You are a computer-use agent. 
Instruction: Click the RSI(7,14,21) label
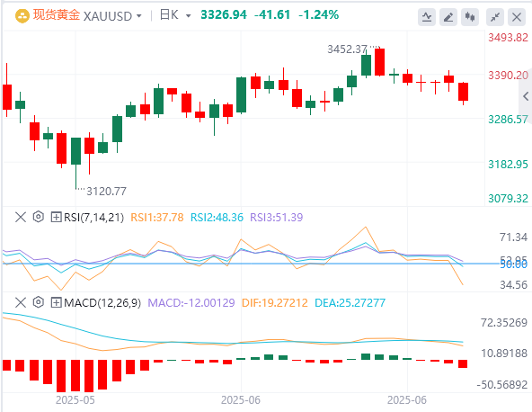pyautogui.click(x=94, y=218)
